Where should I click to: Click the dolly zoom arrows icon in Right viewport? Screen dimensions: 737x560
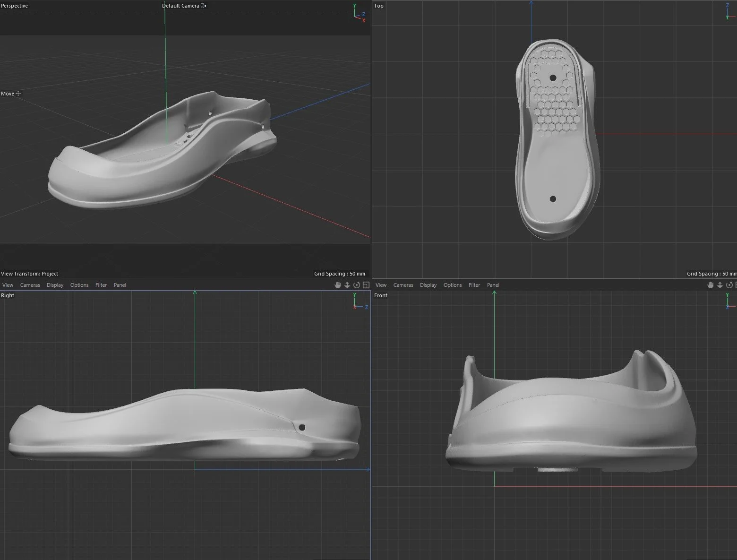pos(347,285)
